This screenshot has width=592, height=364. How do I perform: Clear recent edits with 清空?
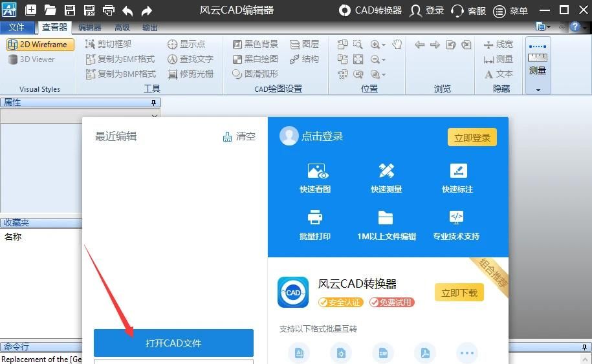click(x=239, y=136)
